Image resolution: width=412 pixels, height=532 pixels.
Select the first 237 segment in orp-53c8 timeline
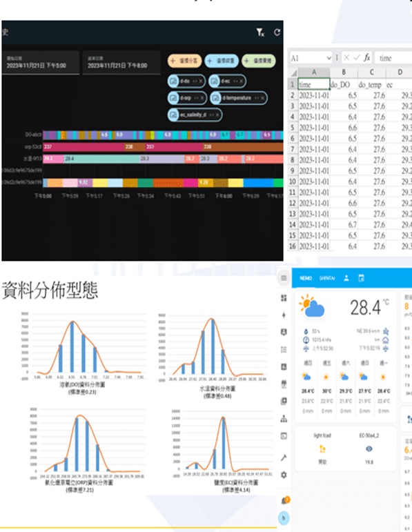point(84,147)
